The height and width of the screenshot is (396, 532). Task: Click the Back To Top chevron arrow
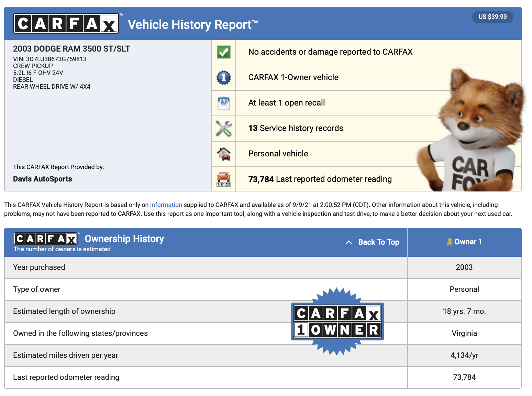[x=349, y=242]
